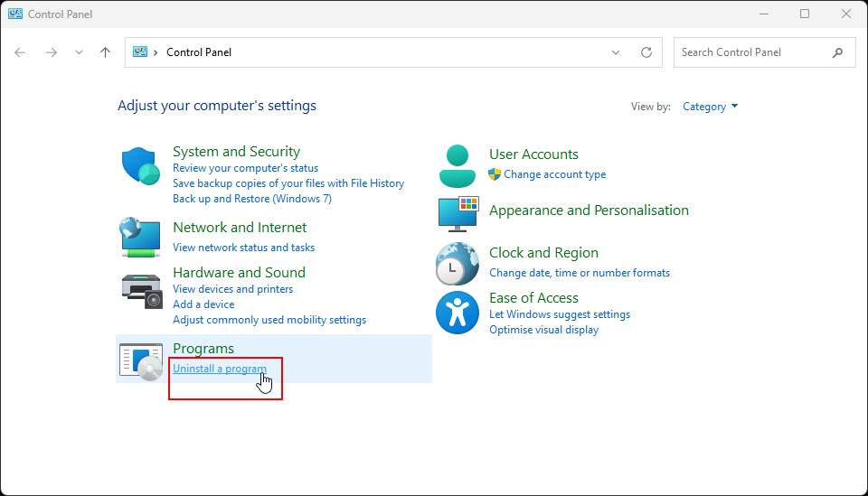Open Uninstall a program link
Viewport: 868px width, 496px height.
tap(220, 369)
